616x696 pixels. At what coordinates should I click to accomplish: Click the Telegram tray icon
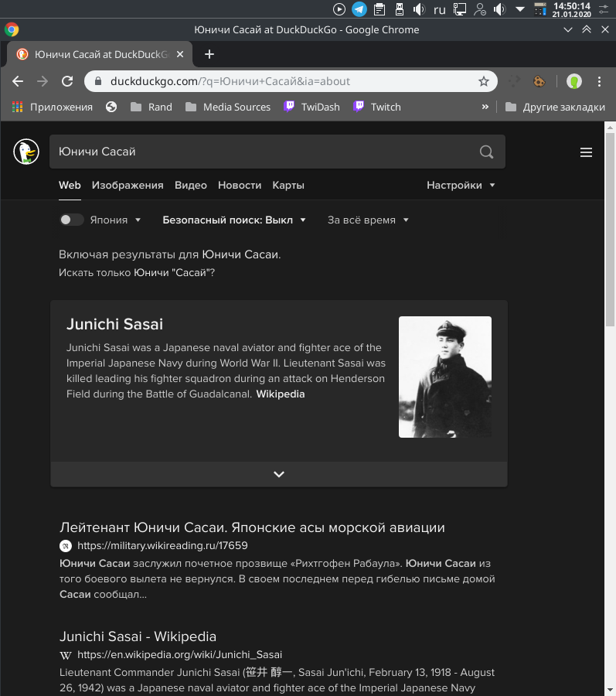coord(359,9)
